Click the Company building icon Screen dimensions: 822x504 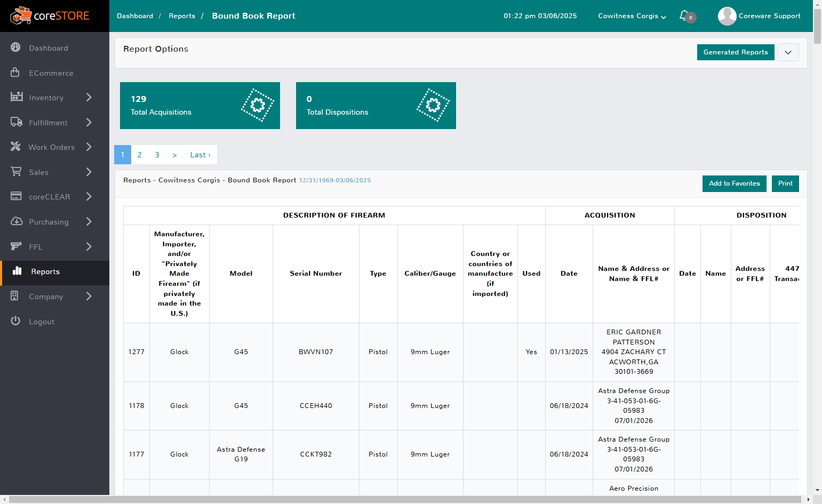click(x=15, y=295)
